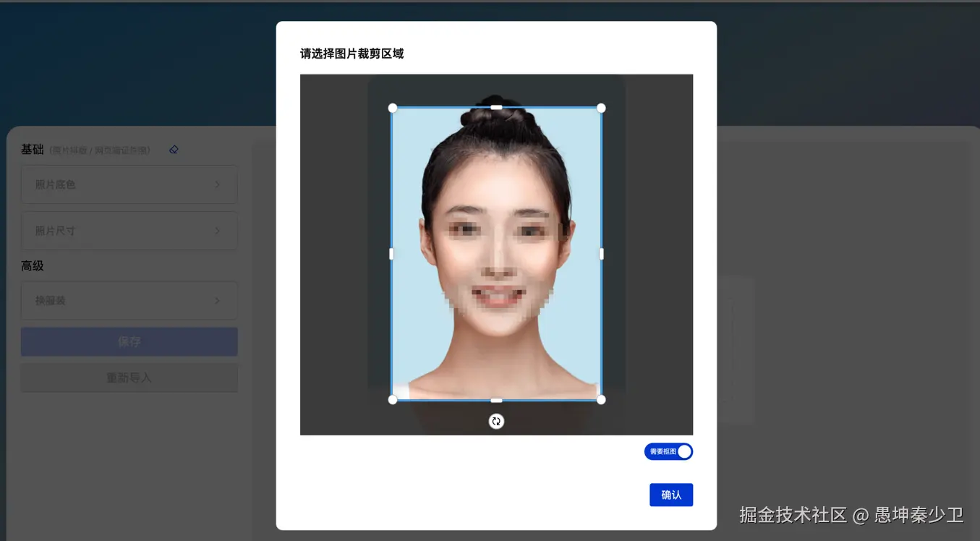This screenshot has width=980, height=541.
Task: Expand the 照片底色 option
Action: tap(129, 184)
